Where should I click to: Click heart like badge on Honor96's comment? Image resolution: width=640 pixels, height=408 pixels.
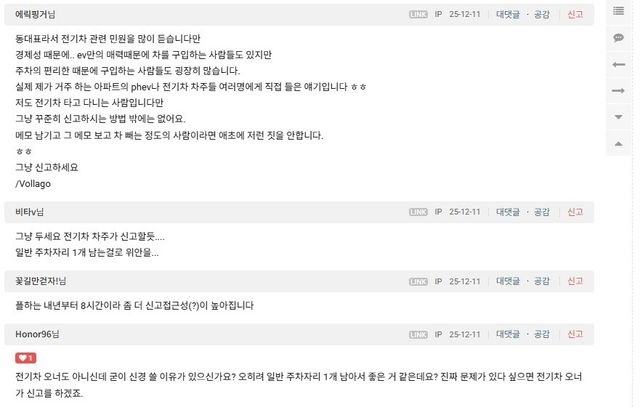point(26,358)
